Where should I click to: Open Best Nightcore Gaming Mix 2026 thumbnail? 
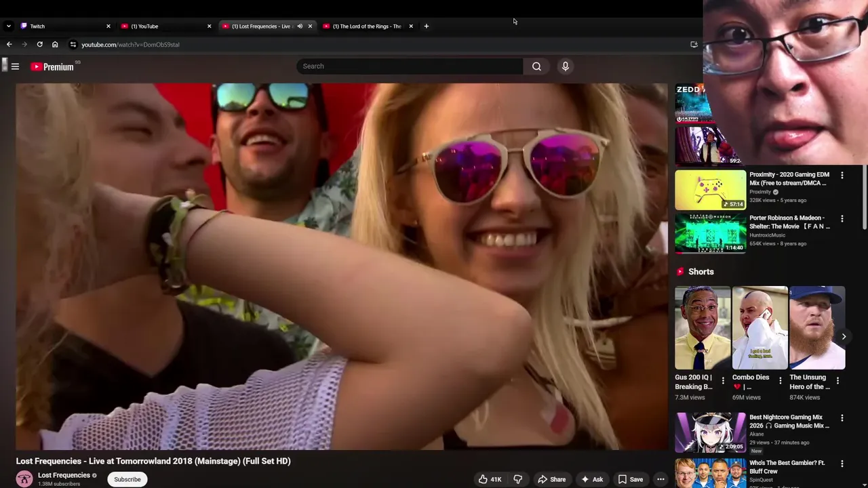click(710, 432)
